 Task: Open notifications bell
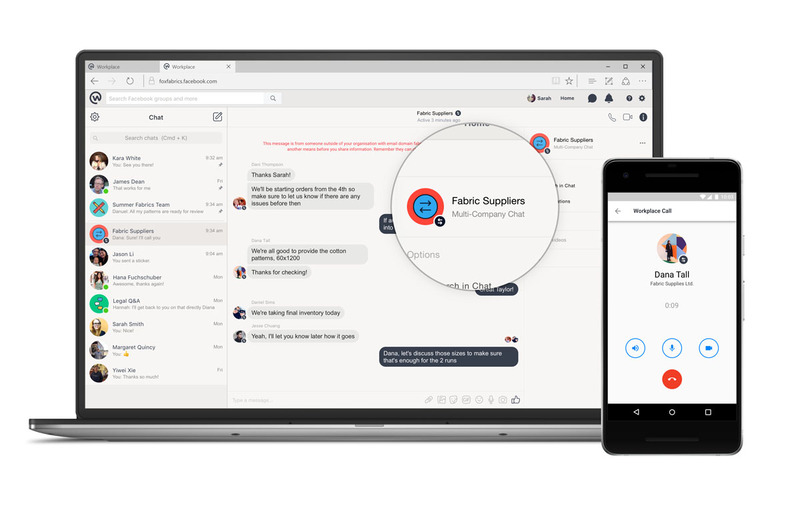tap(609, 98)
